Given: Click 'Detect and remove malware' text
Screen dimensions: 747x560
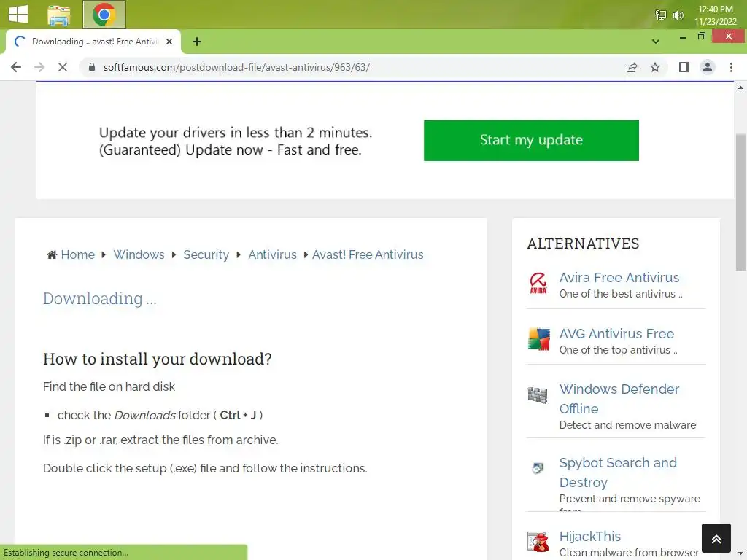Looking at the screenshot, I should pyautogui.click(x=627, y=425).
